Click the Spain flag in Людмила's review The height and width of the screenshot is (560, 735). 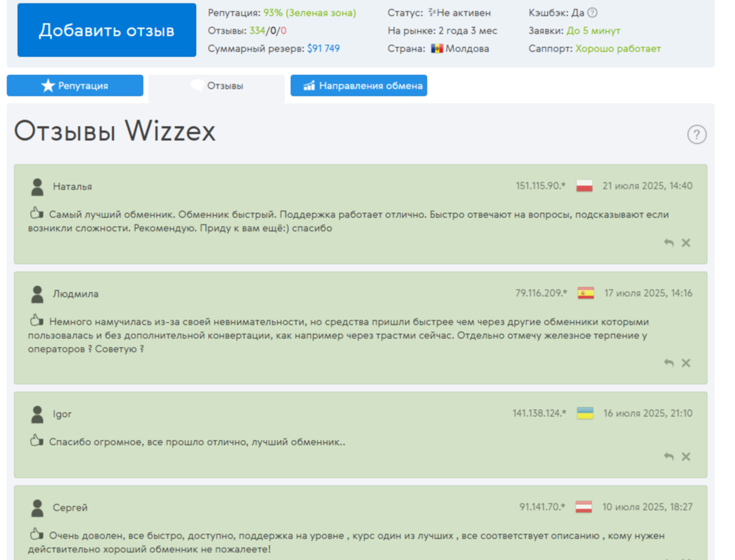pos(586,293)
